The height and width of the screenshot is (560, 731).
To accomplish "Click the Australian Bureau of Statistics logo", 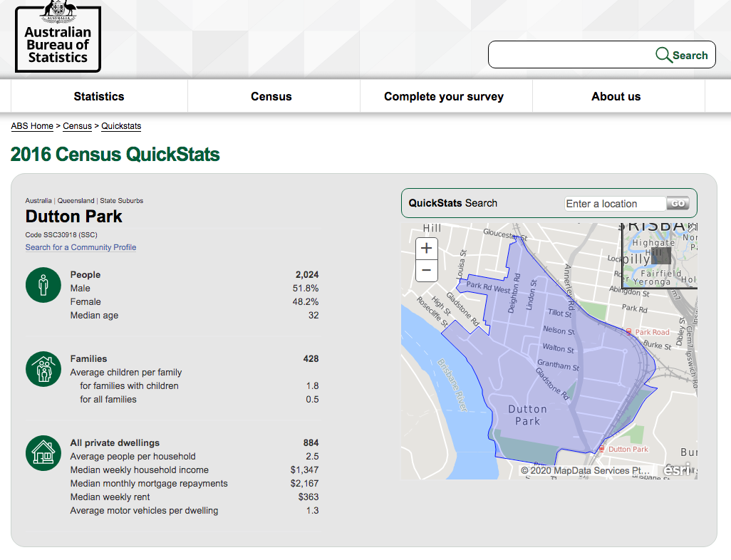I will (x=58, y=36).
